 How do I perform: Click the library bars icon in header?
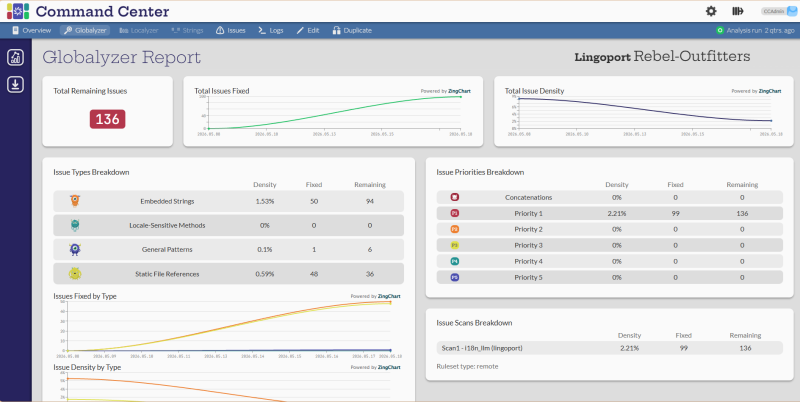(738, 11)
